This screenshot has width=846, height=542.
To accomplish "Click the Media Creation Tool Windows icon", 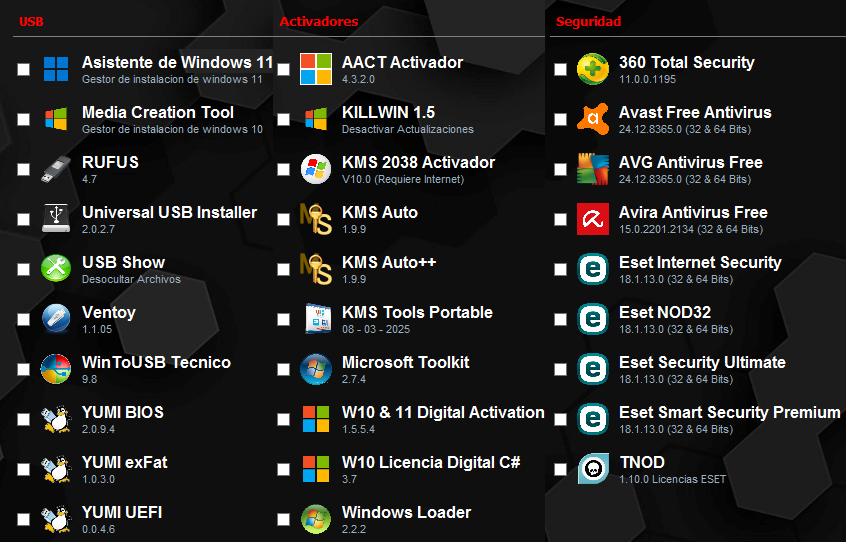I will pyautogui.click(x=56, y=119).
